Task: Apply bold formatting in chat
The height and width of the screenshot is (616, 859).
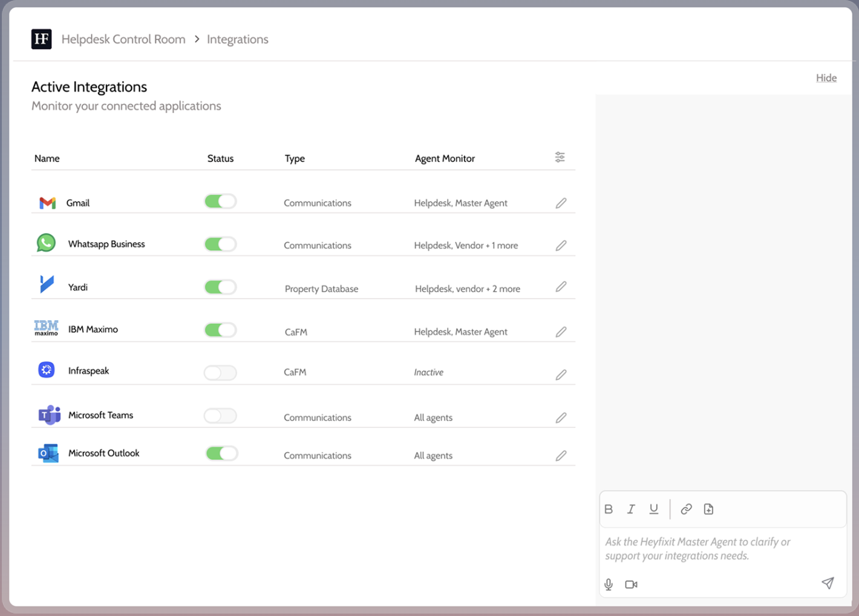Action: 609,509
